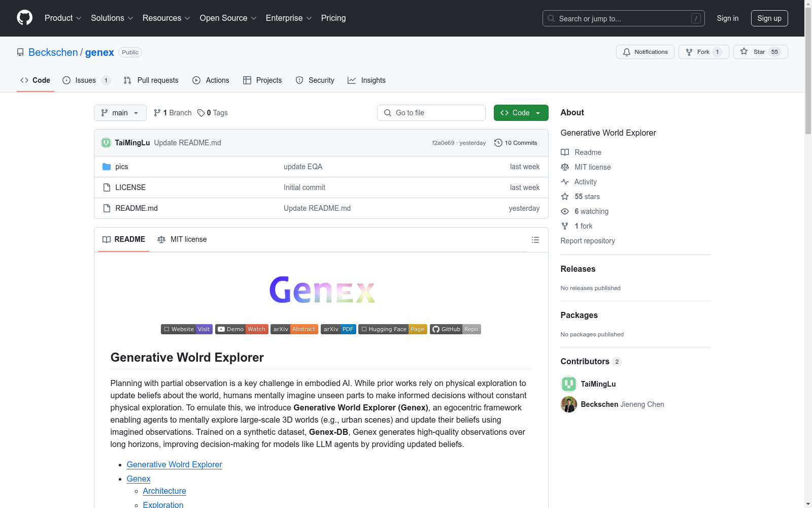Expand the Solutions menu
This screenshot has width=812, height=508.
(112, 18)
